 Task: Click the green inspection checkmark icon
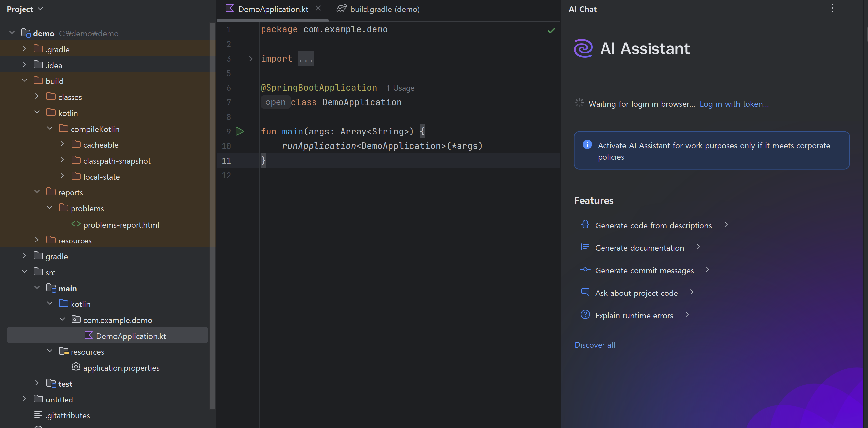point(551,31)
